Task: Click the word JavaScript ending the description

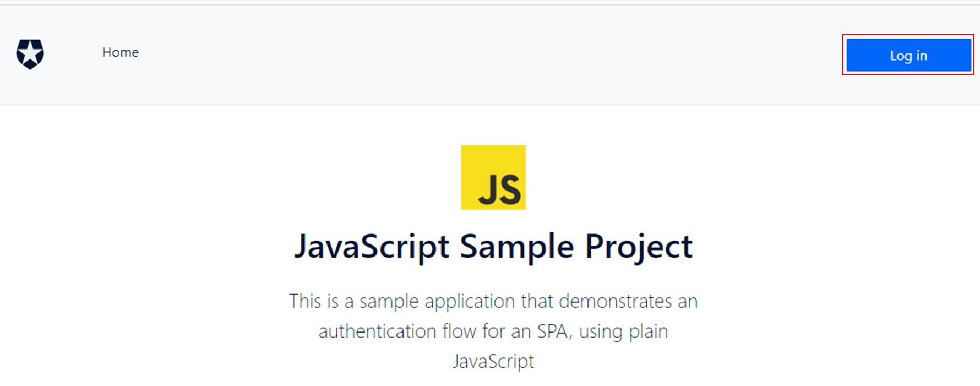Action: 493,362
